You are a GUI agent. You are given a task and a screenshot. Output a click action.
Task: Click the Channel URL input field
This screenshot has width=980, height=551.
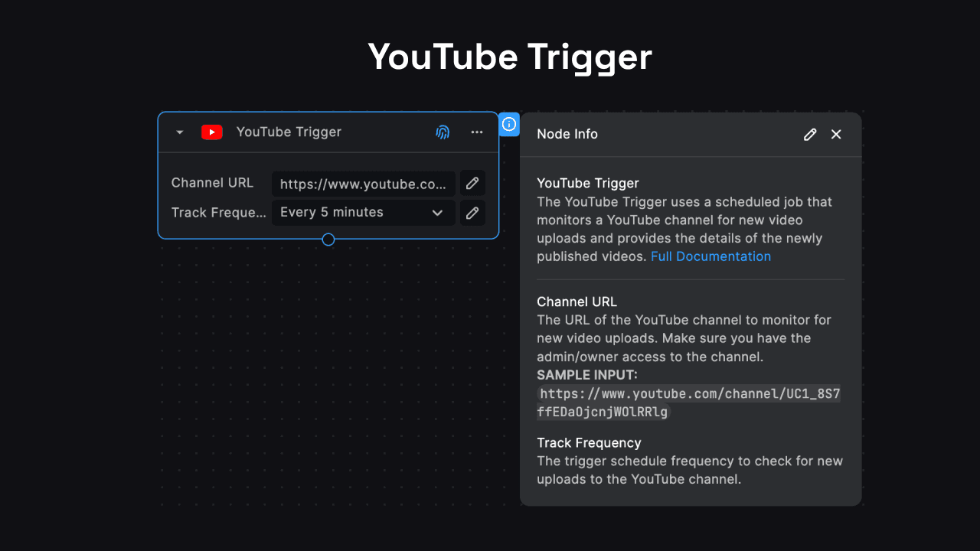(x=363, y=184)
